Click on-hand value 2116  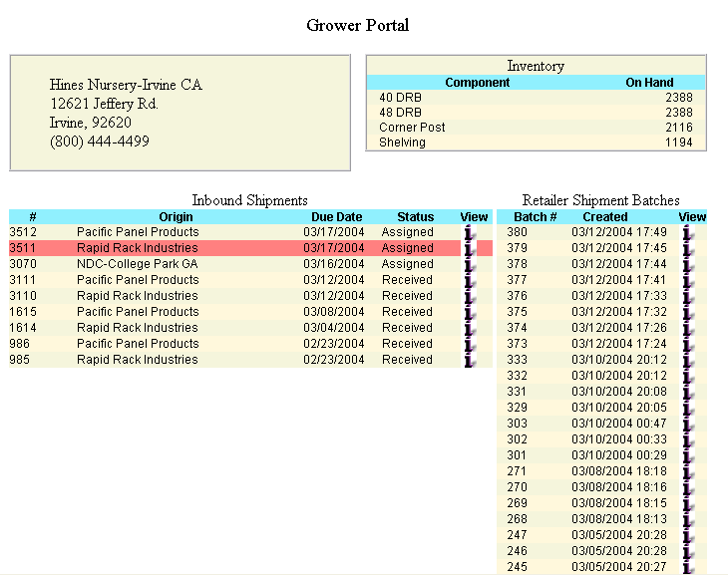pyautogui.click(x=679, y=128)
